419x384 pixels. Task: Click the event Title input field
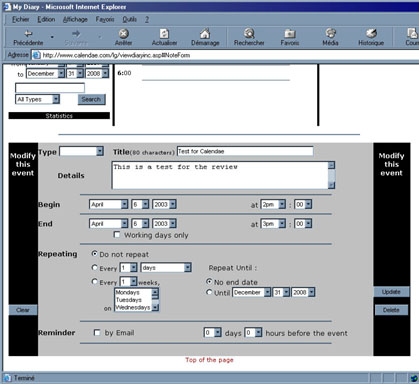(245, 151)
